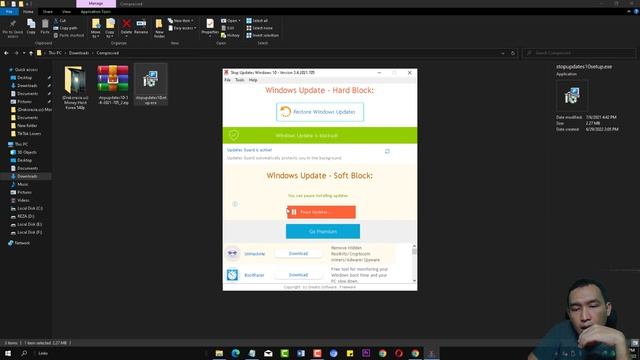This screenshot has width=640, height=360.
Task: Click the Restore Windows Updates button
Action: click(320, 112)
